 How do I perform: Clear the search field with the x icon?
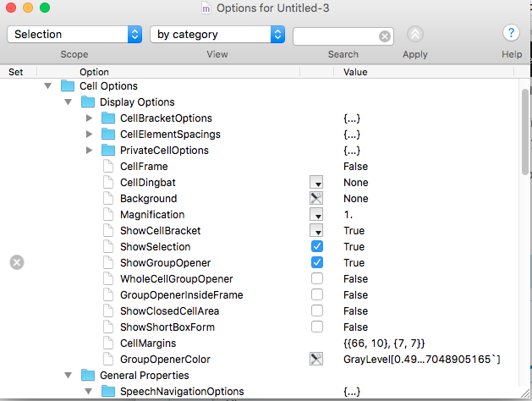(385, 36)
